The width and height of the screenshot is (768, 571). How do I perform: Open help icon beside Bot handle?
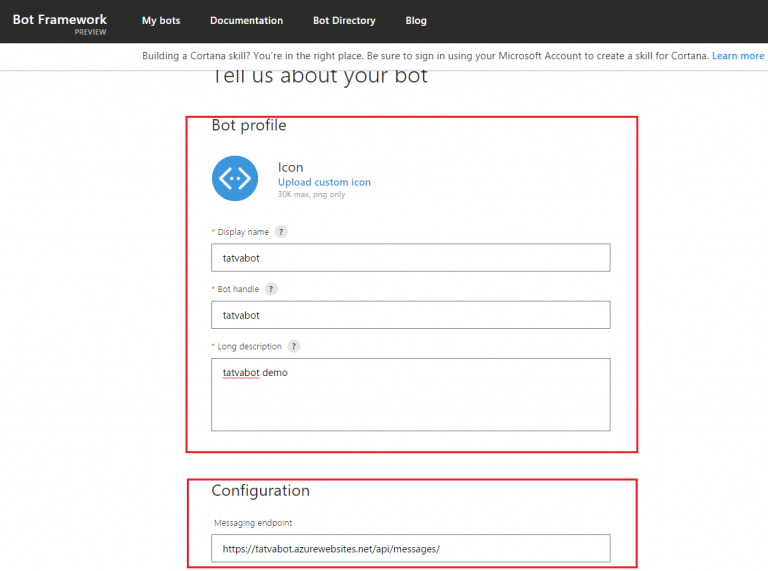(x=270, y=289)
